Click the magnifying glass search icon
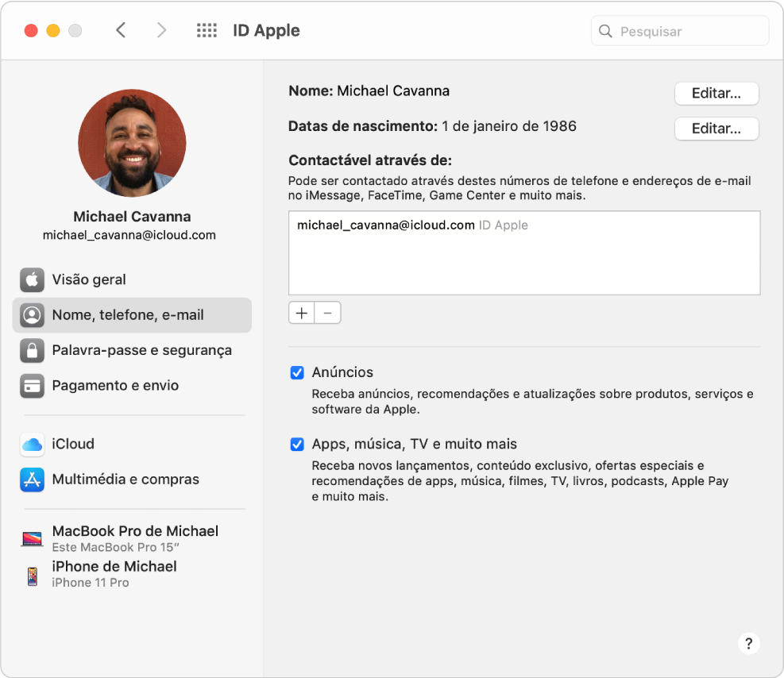Viewport: 784px width, 678px height. tap(605, 31)
